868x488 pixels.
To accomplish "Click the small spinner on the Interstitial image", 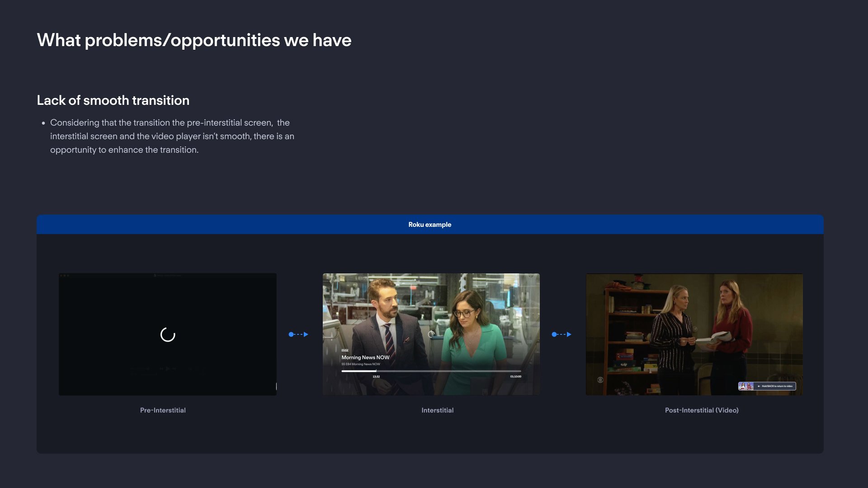I will click(x=431, y=334).
